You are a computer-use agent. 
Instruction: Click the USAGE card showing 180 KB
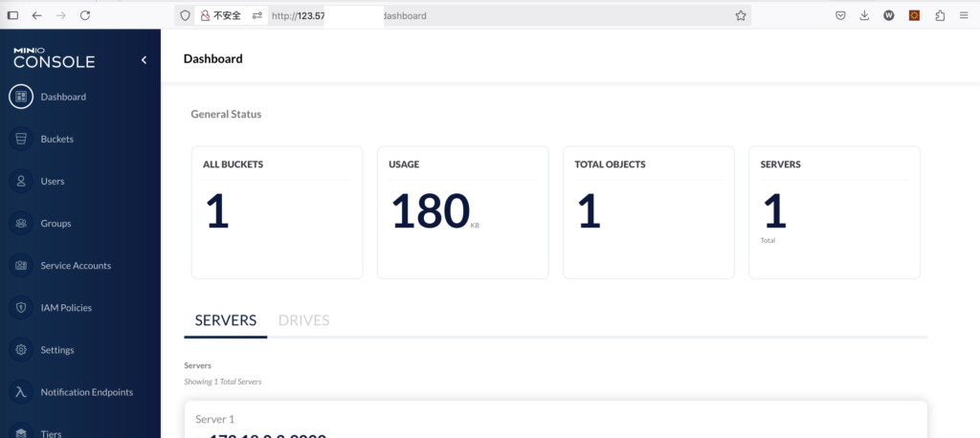tap(463, 212)
